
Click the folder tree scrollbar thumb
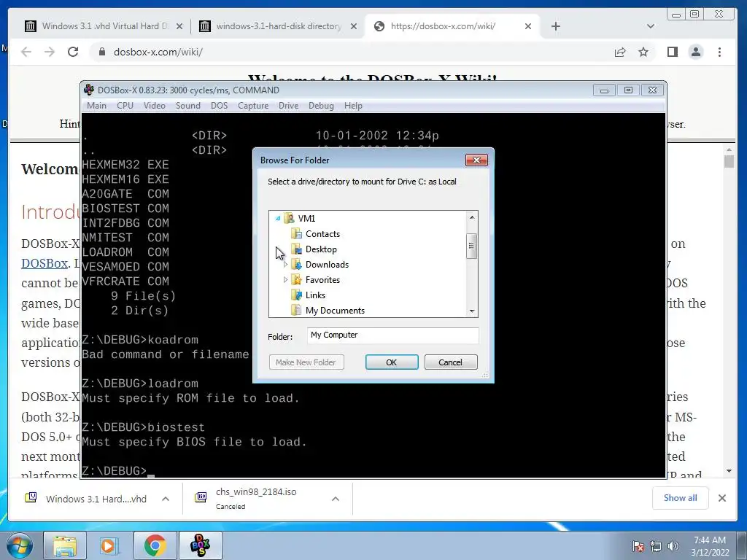point(472,246)
